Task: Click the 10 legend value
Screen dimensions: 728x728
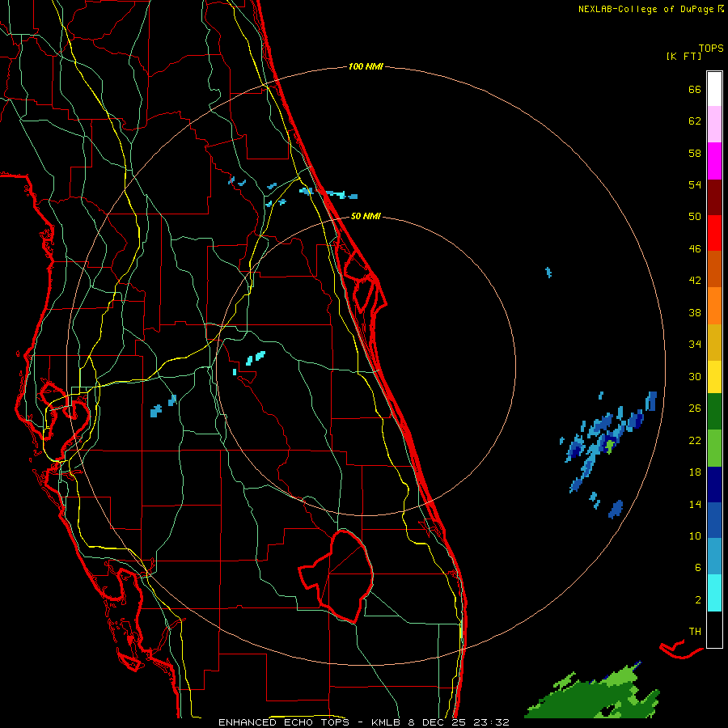Action: click(695, 535)
